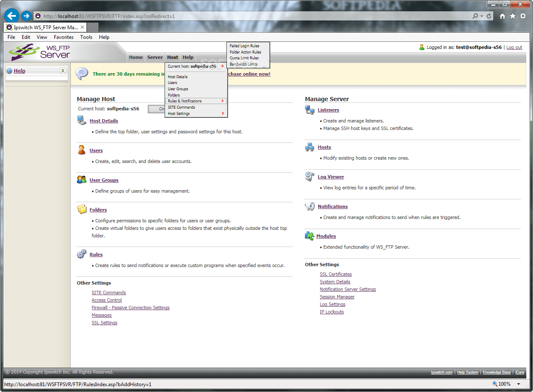533x392 pixels.
Task: Click the Log Viewer magnifier icon
Action: [x=310, y=177]
